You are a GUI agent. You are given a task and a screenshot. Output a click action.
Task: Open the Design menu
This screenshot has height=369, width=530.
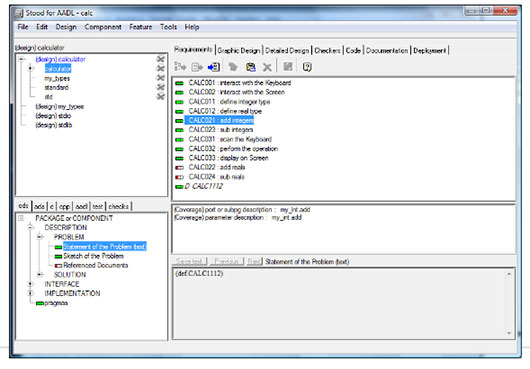coord(66,27)
